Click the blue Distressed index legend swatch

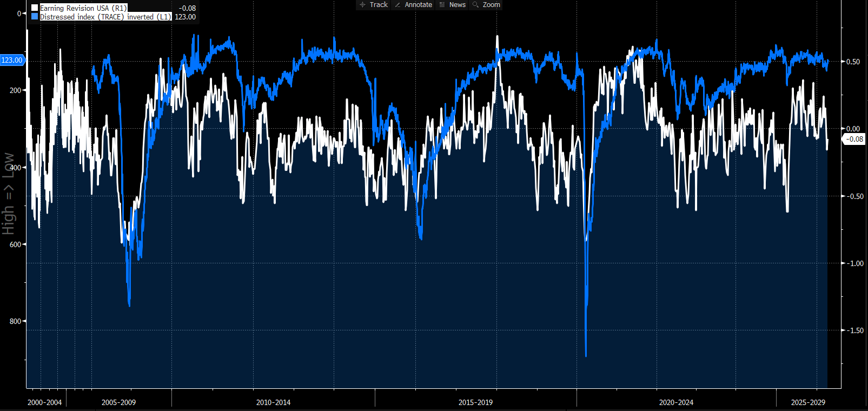35,17
